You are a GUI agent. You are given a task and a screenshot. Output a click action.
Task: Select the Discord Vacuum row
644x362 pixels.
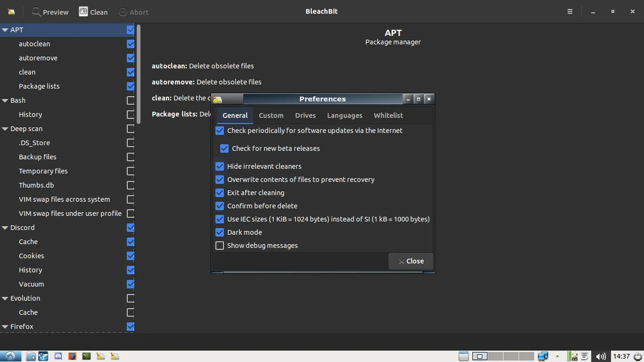(x=68, y=284)
